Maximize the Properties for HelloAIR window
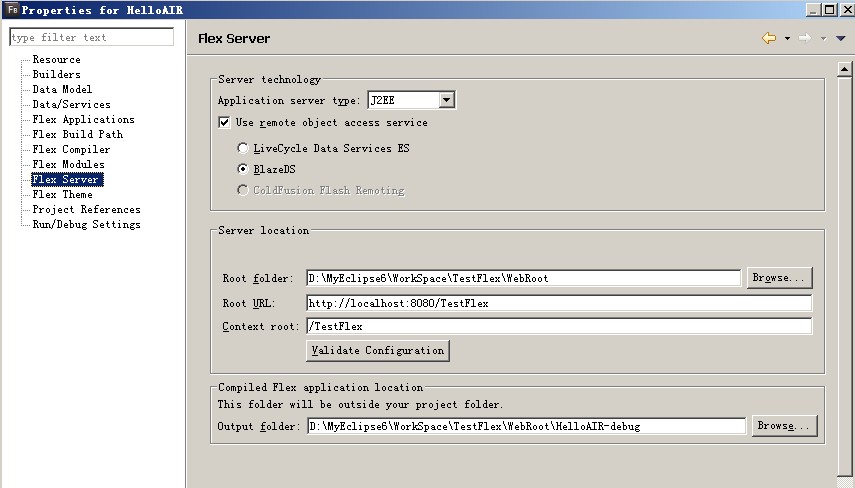The height and width of the screenshot is (488, 855). pos(828,9)
